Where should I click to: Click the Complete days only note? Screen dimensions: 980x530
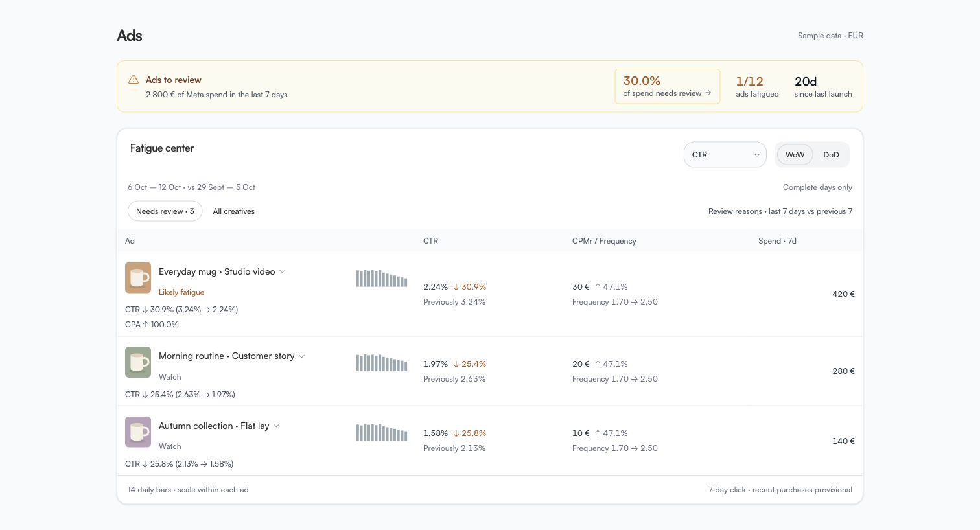817,187
